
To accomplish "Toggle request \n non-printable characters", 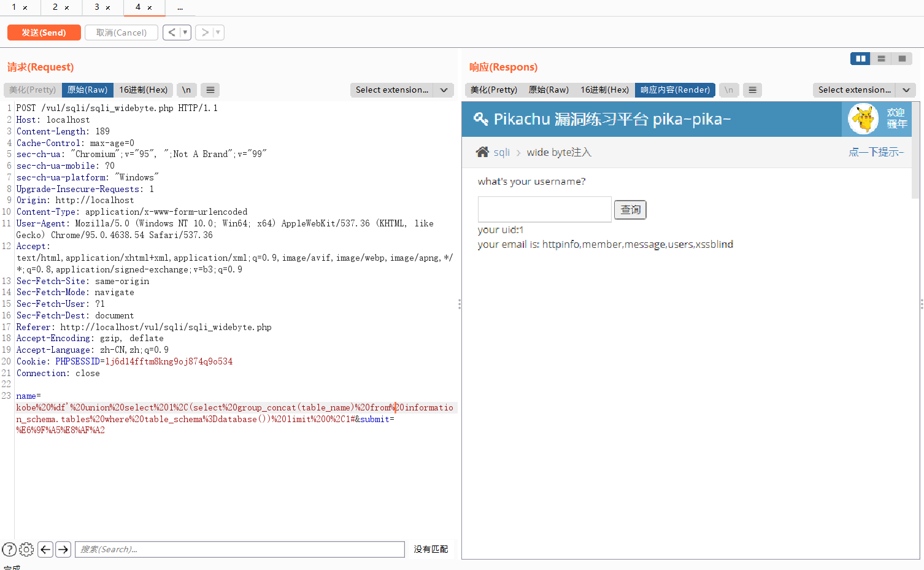I will coord(187,90).
